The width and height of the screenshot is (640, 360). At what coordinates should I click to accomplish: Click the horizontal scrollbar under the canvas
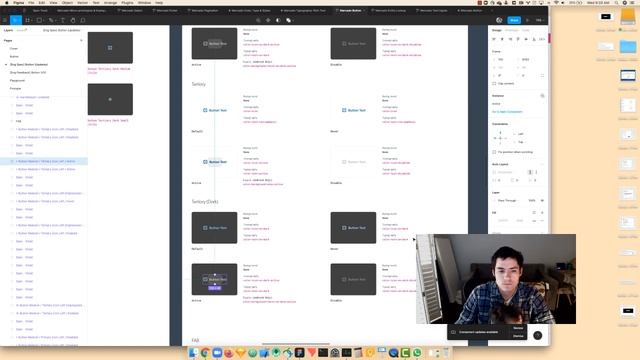(296, 344)
